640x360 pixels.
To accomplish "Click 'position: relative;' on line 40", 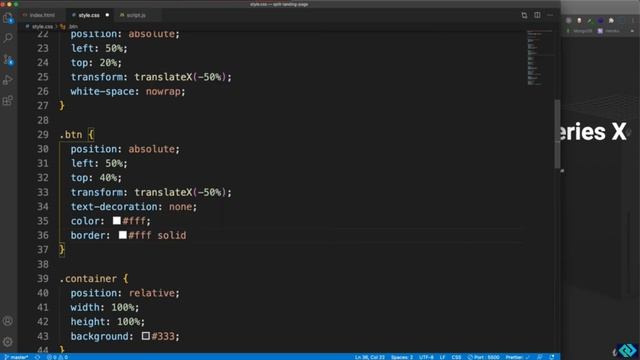I will coord(125,293).
